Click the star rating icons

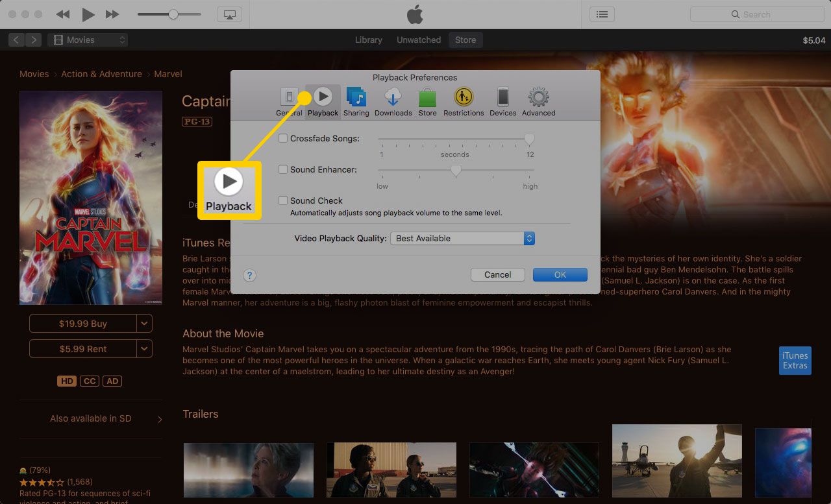(x=42, y=482)
